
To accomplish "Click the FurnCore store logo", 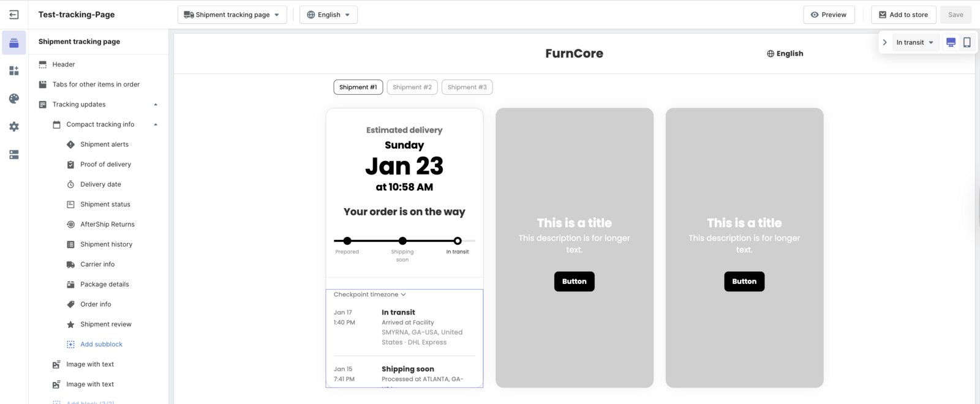I will tap(575, 54).
